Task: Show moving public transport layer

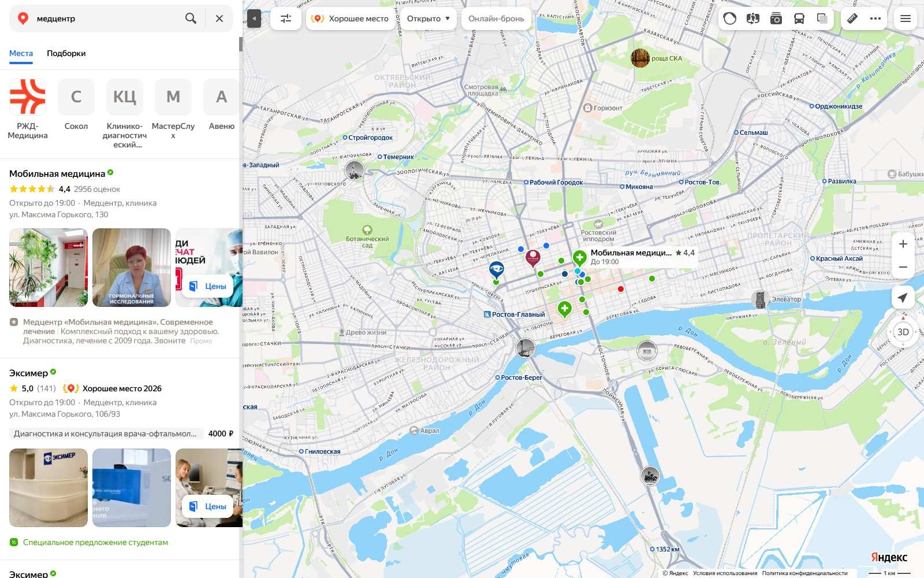Action: [x=799, y=18]
